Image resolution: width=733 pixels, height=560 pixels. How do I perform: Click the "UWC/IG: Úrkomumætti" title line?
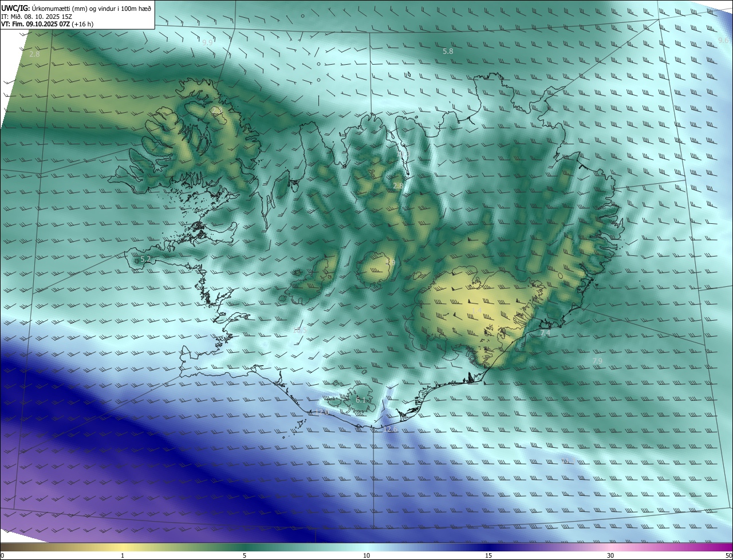pos(77,8)
